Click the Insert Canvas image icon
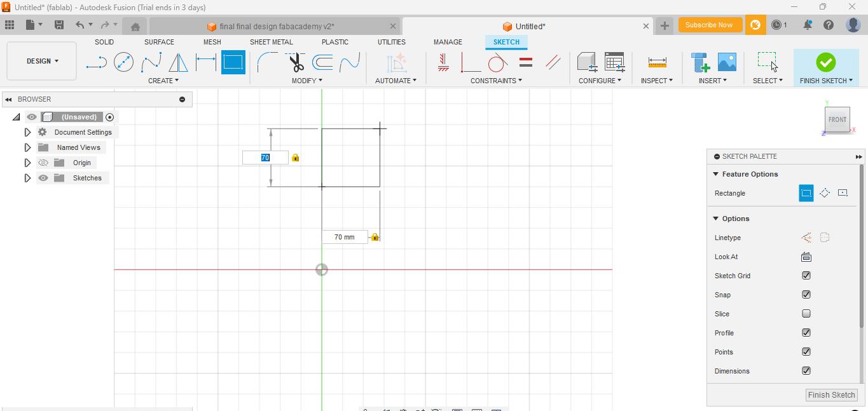 pos(727,62)
